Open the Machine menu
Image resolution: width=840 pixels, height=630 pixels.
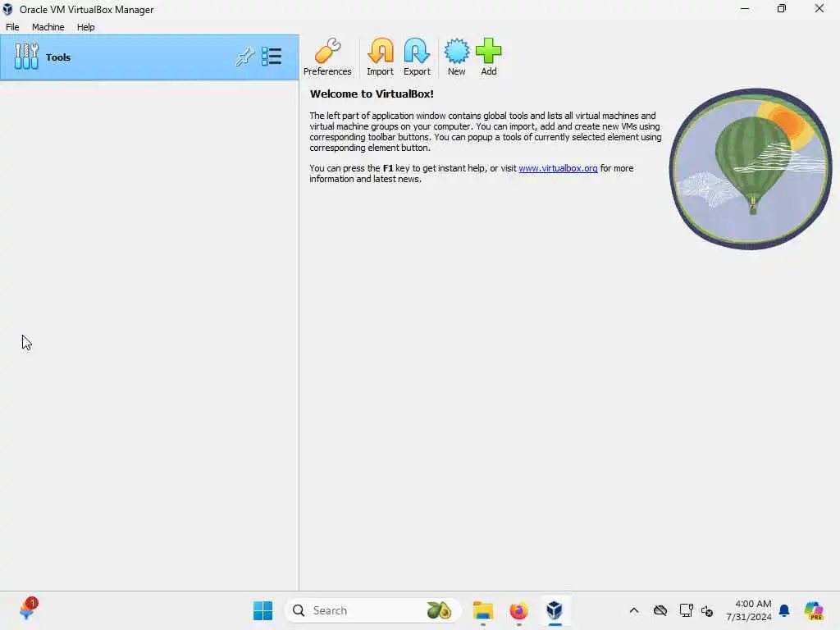coord(48,27)
